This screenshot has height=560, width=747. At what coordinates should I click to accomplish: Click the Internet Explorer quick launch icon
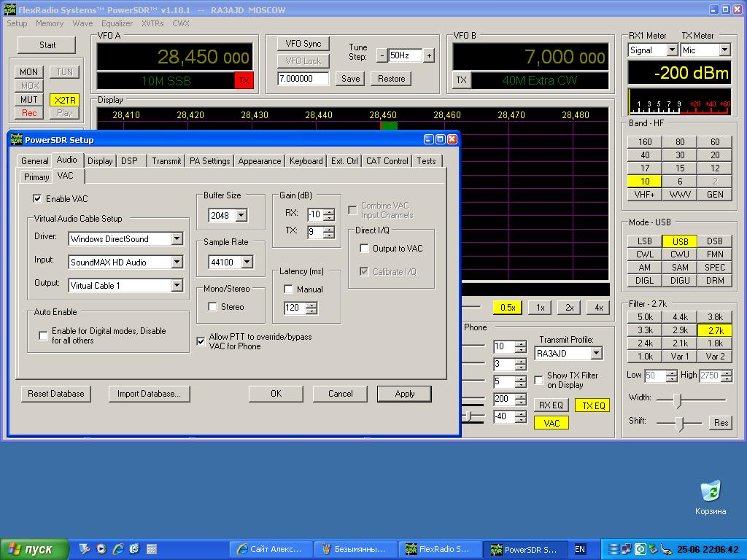tap(117, 549)
